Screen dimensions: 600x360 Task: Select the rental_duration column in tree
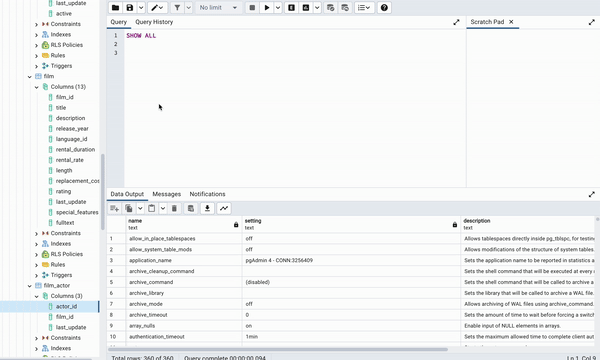pyautogui.click(x=75, y=150)
